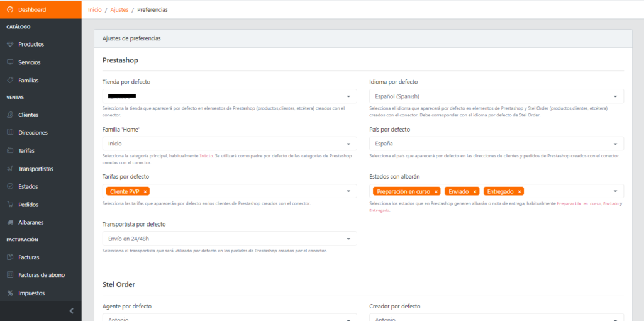The image size is (644, 321).
Task: Open the Transportista por defecto dropdown
Action: 229,239
